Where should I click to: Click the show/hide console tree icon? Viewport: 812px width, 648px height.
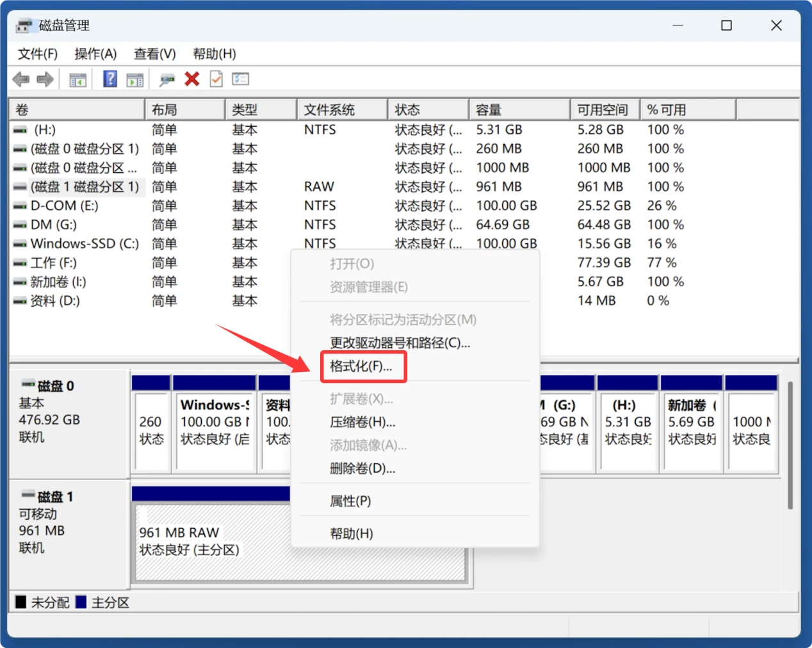(x=78, y=80)
